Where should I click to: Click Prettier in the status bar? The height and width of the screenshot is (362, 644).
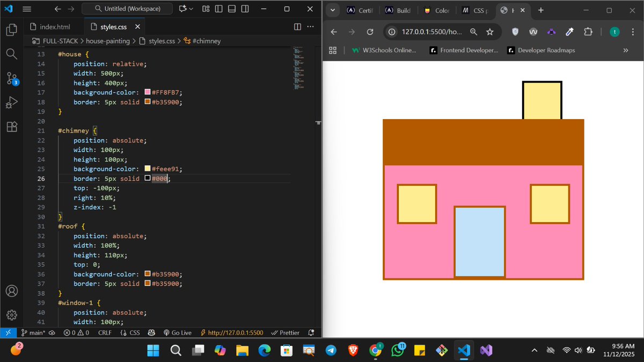pos(286,333)
